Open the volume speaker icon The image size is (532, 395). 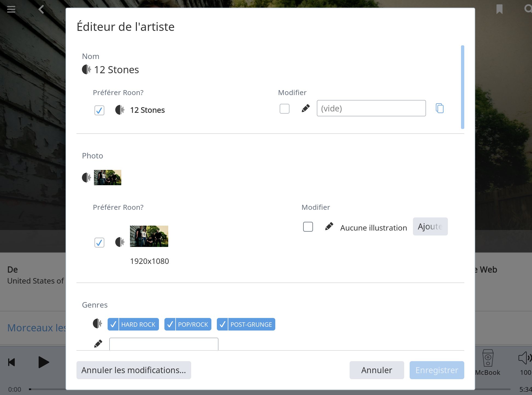point(525,358)
